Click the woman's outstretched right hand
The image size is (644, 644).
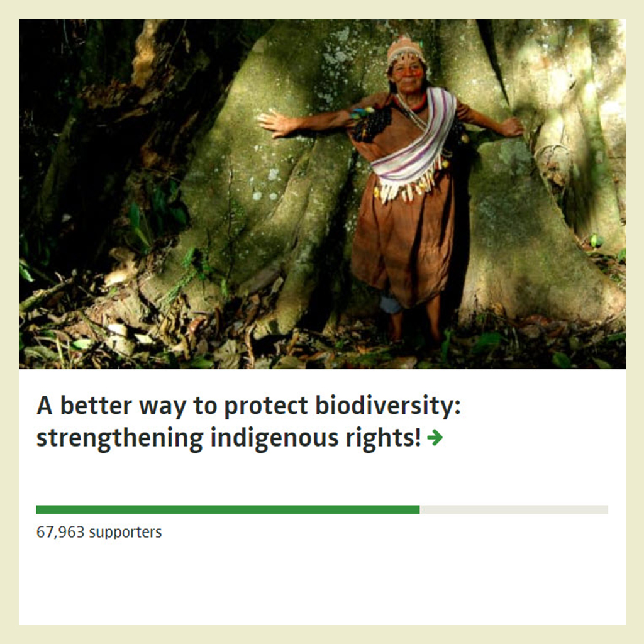point(275,122)
